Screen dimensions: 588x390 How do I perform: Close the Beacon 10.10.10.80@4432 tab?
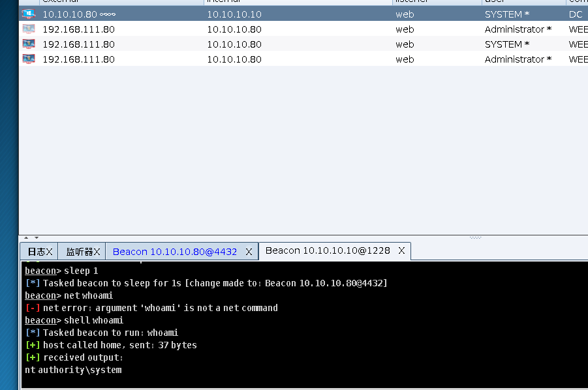point(249,252)
